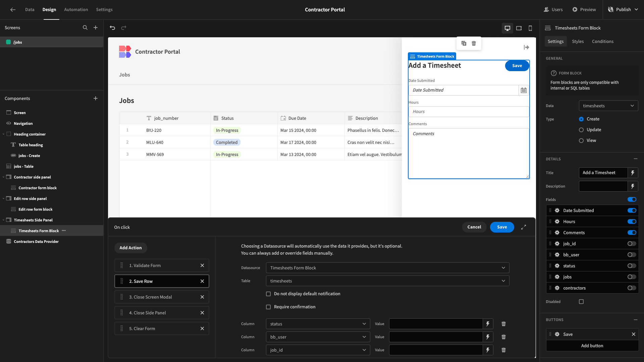Open the Date Submitted calendar picker

[x=524, y=90]
